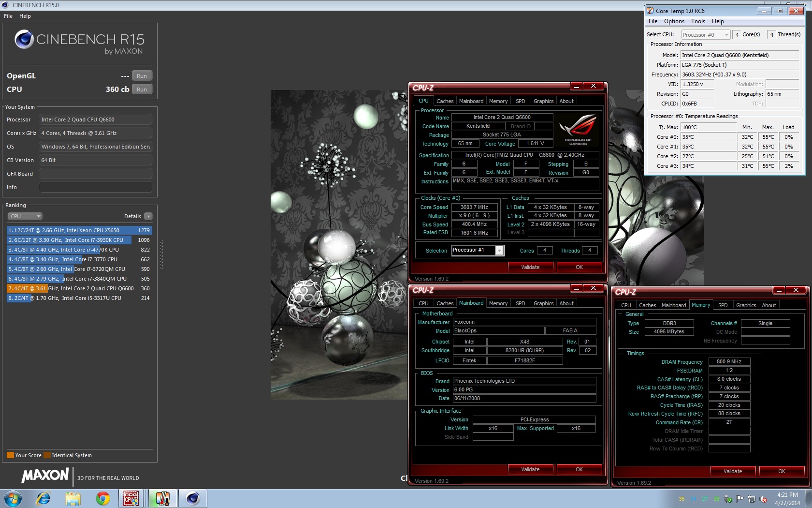This screenshot has height=508, width=812.
Task: Open the Select CPU Processor #0 dropdown
Action: point(706,35)
